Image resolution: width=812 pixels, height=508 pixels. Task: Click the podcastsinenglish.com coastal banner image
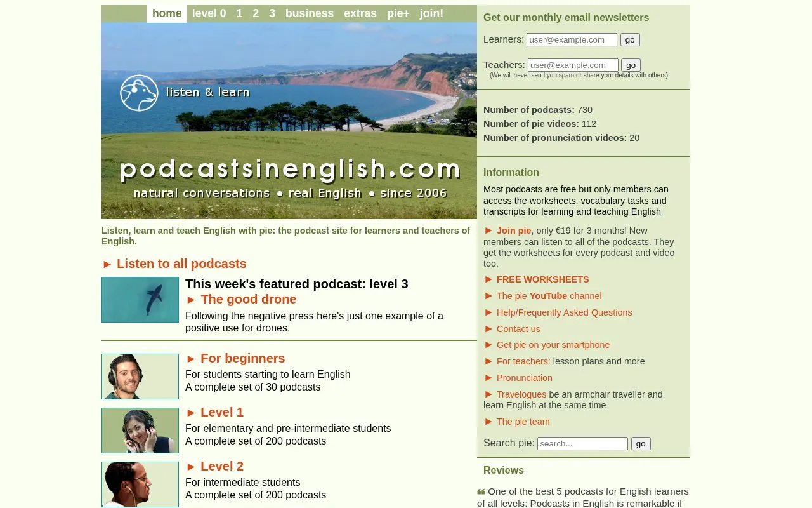[289, 121]
